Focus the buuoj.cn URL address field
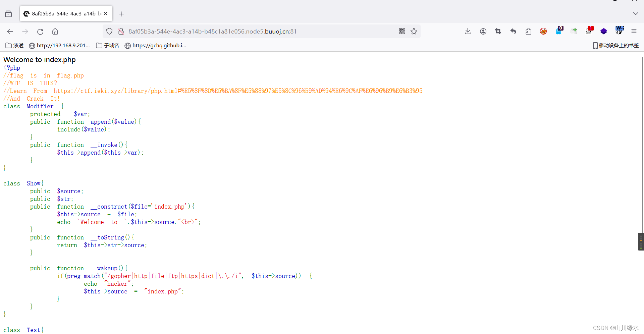 click(262, 32)
